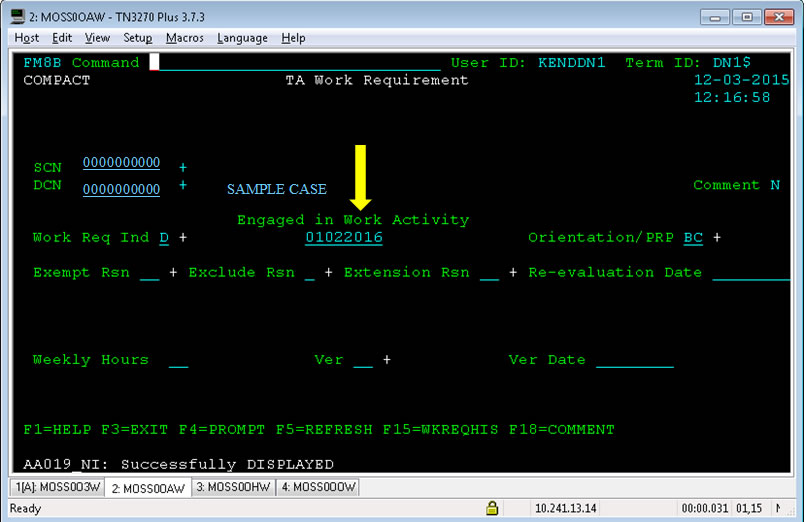The height and width of the screenshot is (522, 806).
Task: Click the Exempt Rsn input field
Action: 150,273
